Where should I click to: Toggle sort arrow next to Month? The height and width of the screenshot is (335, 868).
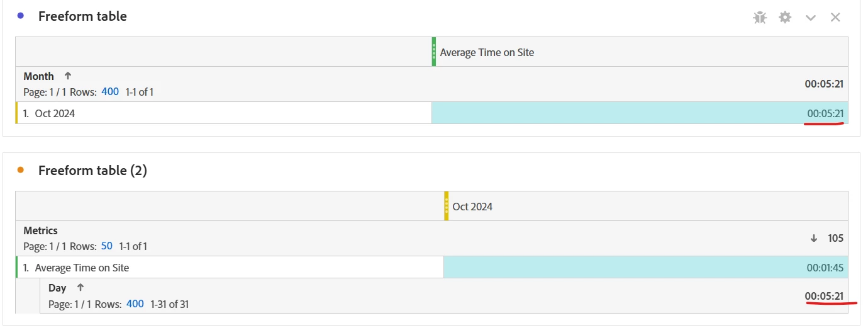(x=68, y=76)
